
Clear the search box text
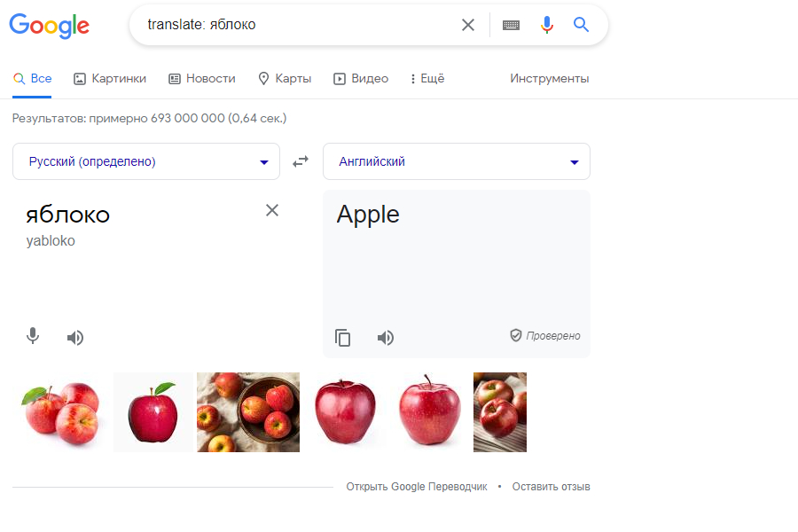[x=468, y=25]
